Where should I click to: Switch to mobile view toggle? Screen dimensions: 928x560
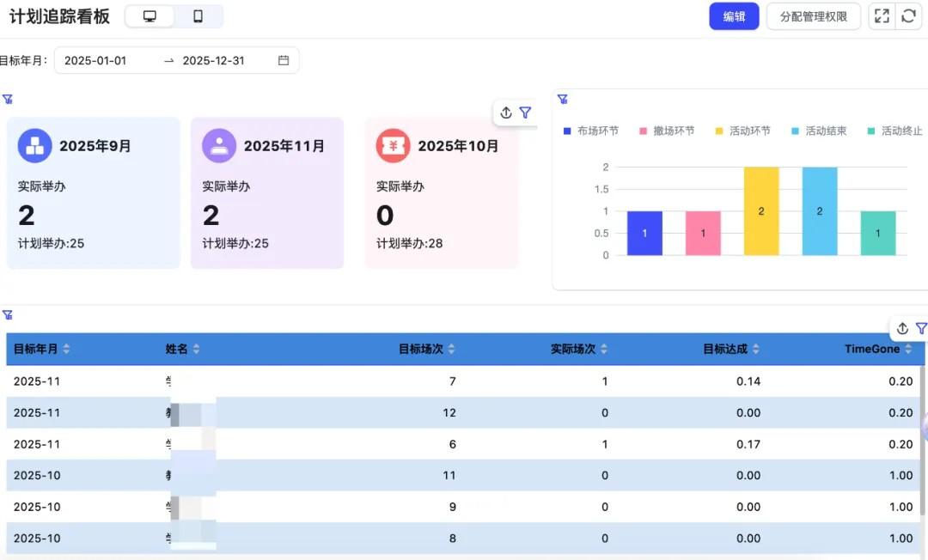pos(196,15)
